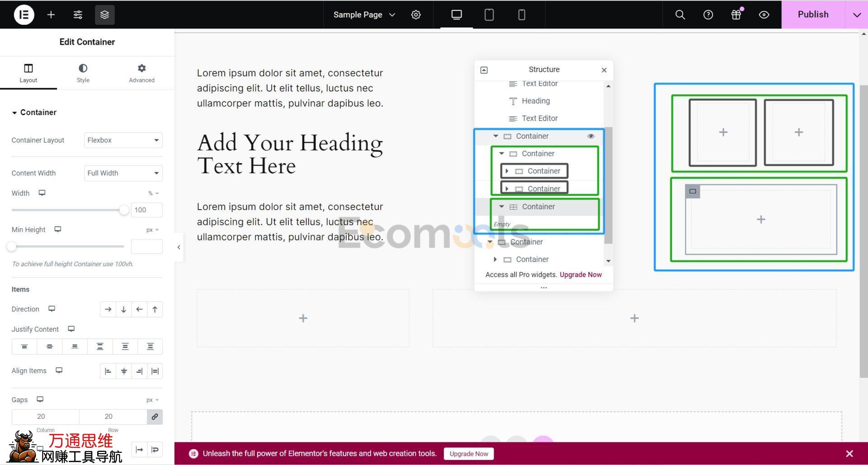
Task: Toggle the Structure layers icon
Action: (x=104, y=14)
